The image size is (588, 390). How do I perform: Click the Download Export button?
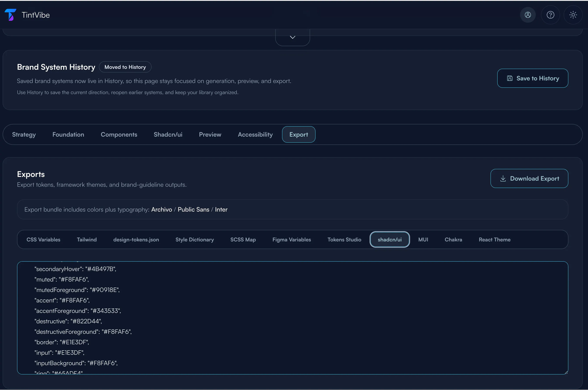[x=529, y=179]
